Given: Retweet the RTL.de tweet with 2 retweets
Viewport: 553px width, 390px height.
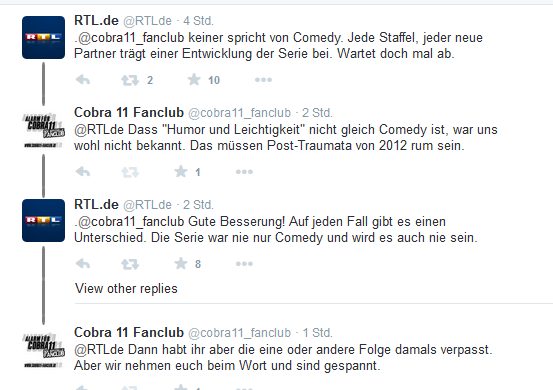Looking at the screenshot, I should 130,80.
